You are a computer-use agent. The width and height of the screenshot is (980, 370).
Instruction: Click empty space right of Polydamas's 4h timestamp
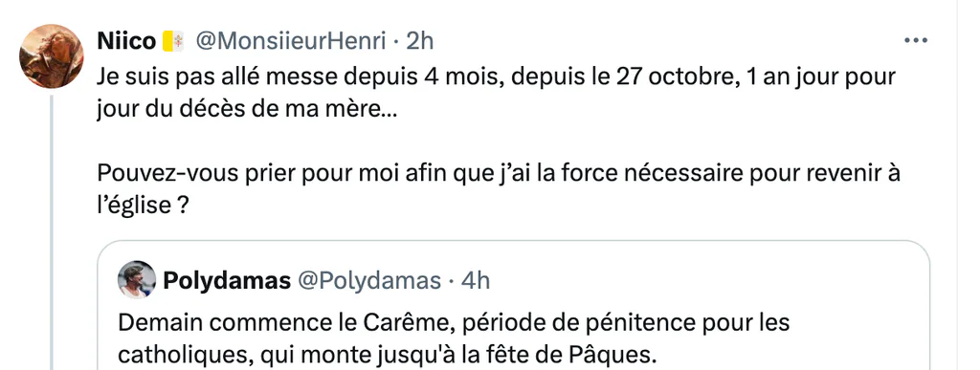tap(706, 281)
